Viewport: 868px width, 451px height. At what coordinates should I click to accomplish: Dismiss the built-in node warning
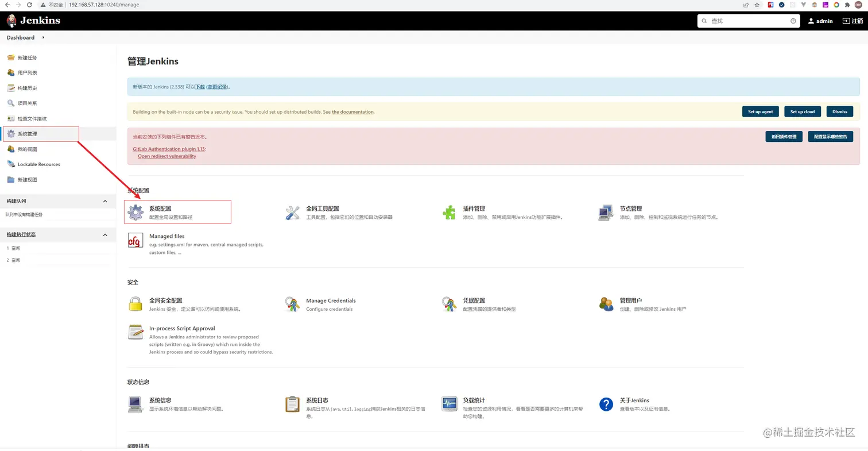point(840,111)
